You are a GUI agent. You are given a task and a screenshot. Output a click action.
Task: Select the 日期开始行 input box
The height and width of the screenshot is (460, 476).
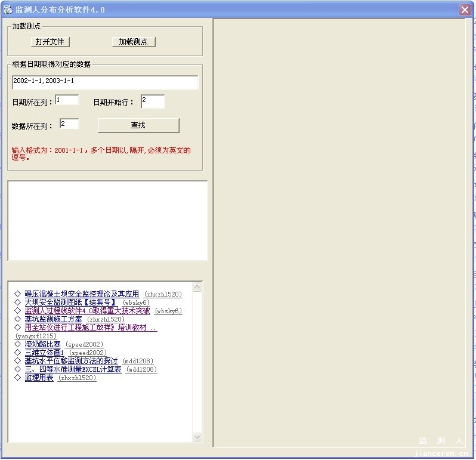pyautogui.click(x=153, y=101)
